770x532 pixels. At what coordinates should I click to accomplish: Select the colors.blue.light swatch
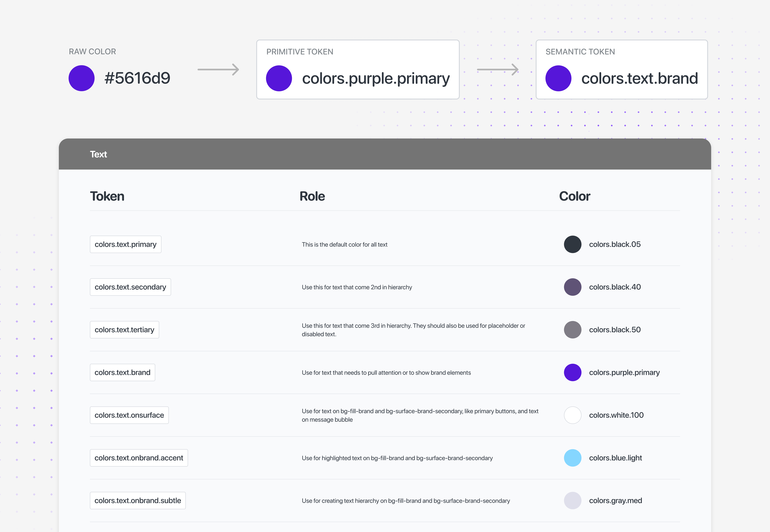[573, 458]
